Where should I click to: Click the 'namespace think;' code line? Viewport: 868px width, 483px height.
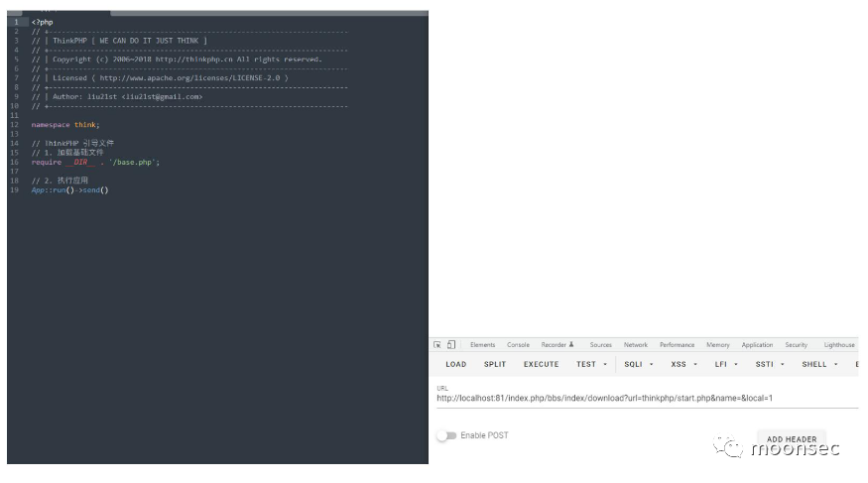click(x=65, y=125)
